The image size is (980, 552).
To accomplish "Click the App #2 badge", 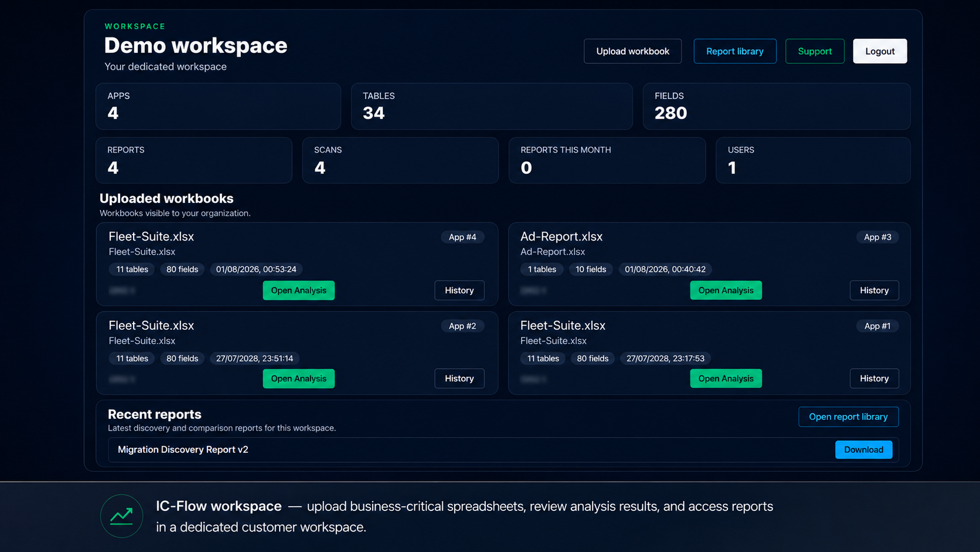I will [462, 326].
